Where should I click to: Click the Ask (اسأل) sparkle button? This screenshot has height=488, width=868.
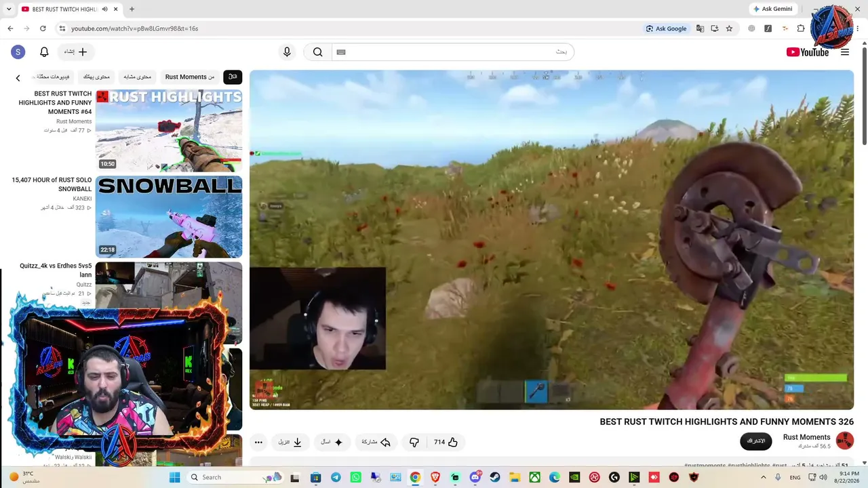[x=332, y=442]
